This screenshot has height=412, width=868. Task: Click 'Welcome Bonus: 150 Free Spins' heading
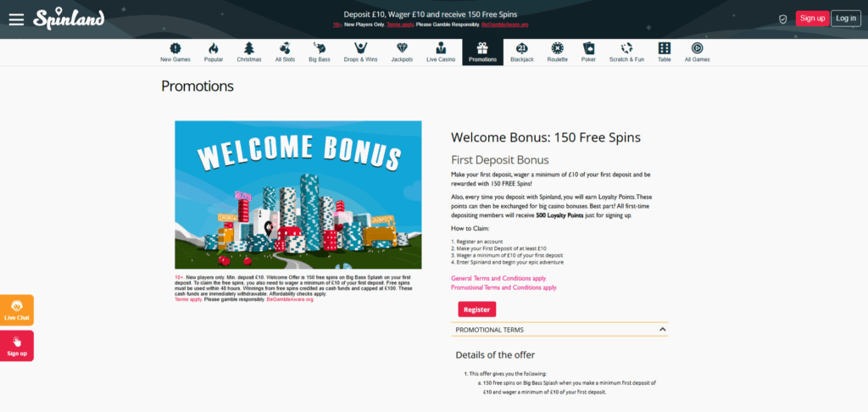point(546,137)
